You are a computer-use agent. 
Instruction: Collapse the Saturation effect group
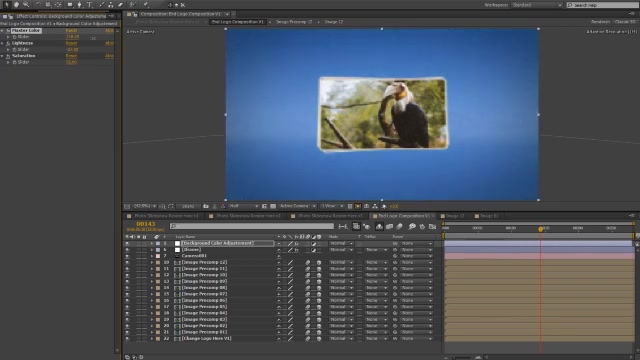[x=2, y=56]
